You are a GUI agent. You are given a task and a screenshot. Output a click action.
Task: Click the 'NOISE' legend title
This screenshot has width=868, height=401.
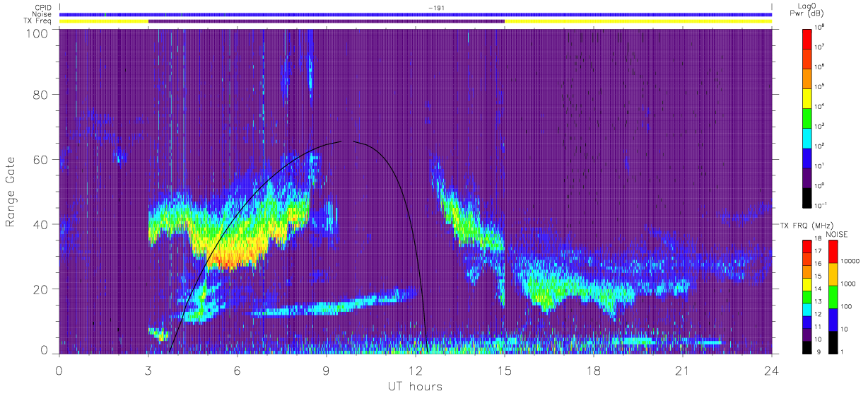coord(838,233)
